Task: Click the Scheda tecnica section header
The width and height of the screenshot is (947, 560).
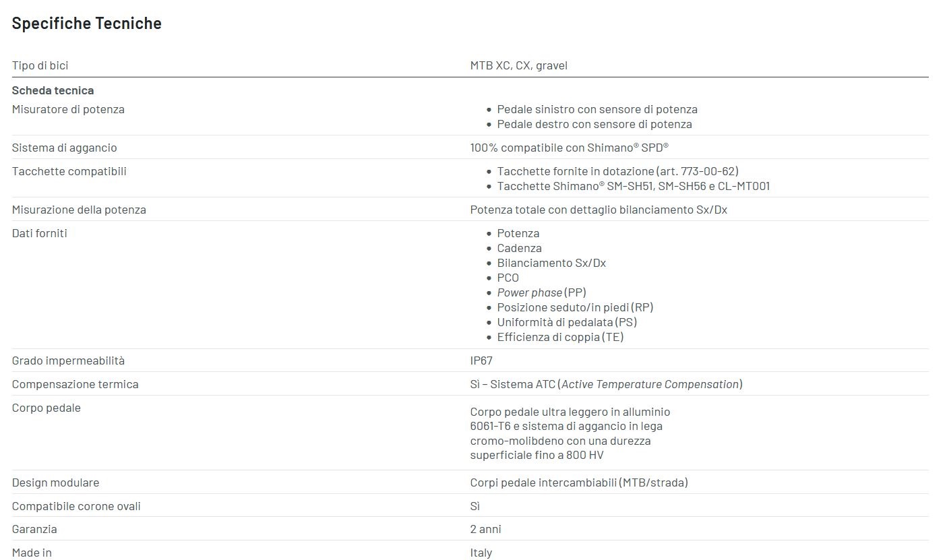Action: (x=53, y=90)
